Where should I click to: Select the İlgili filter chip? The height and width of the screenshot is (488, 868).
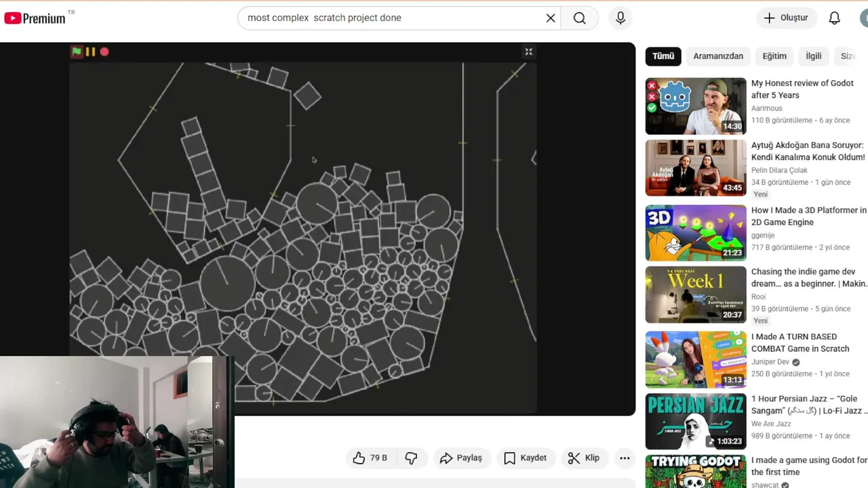pyautogui.click(x=814, y=56)
